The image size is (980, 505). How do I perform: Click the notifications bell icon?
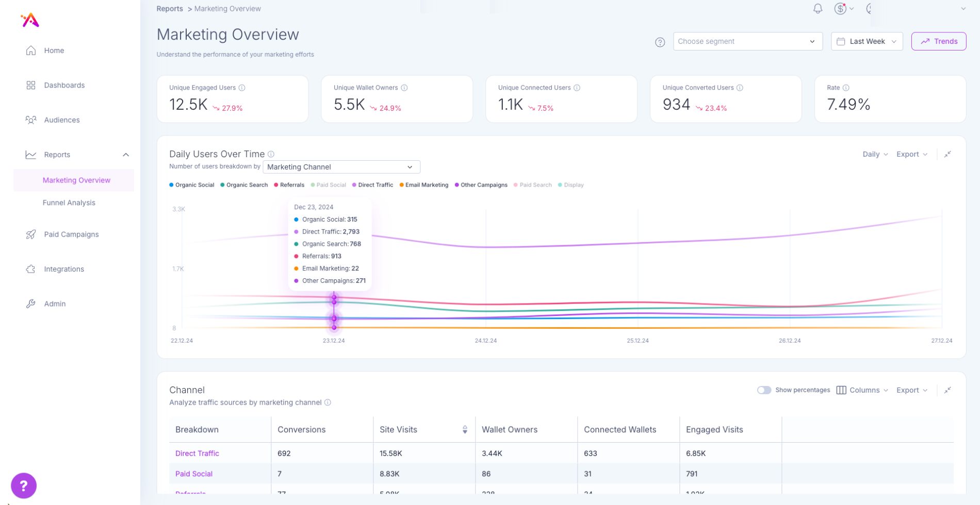(x=818, y=9)
